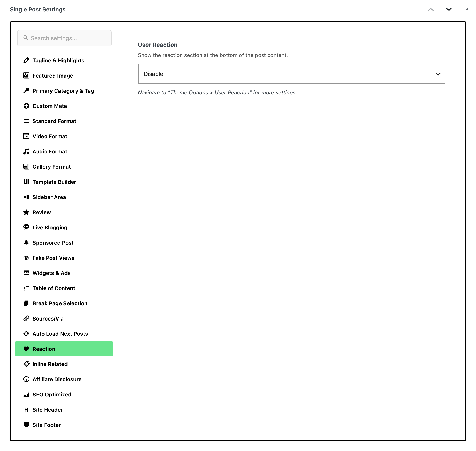The height and width of the screenshot is (451, 476).
Task: Select the Sidebar Area tab
Action: coord(64,197)
